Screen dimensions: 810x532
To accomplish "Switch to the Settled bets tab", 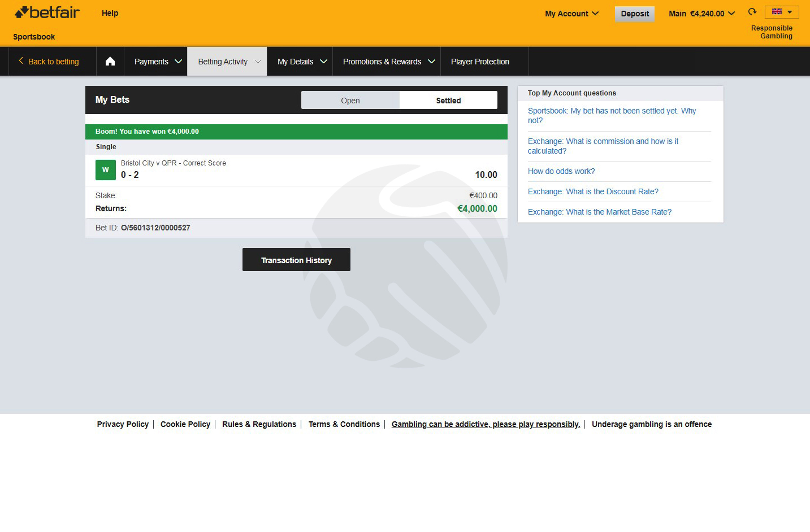I will 448,101.
